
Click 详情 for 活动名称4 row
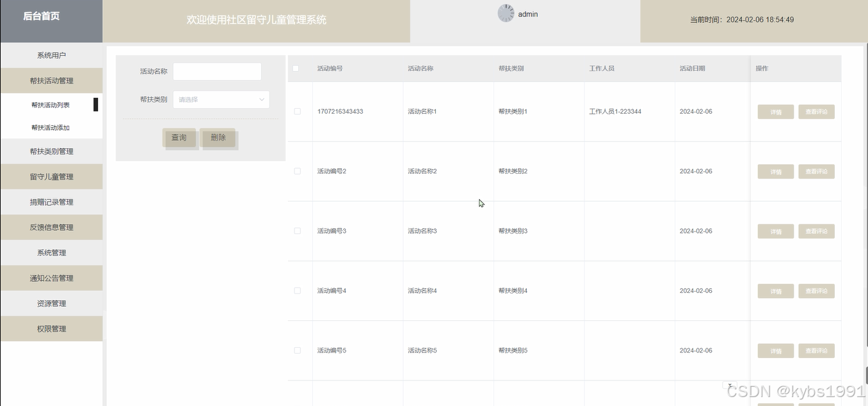pyautogui.click(x=776, y=291)
